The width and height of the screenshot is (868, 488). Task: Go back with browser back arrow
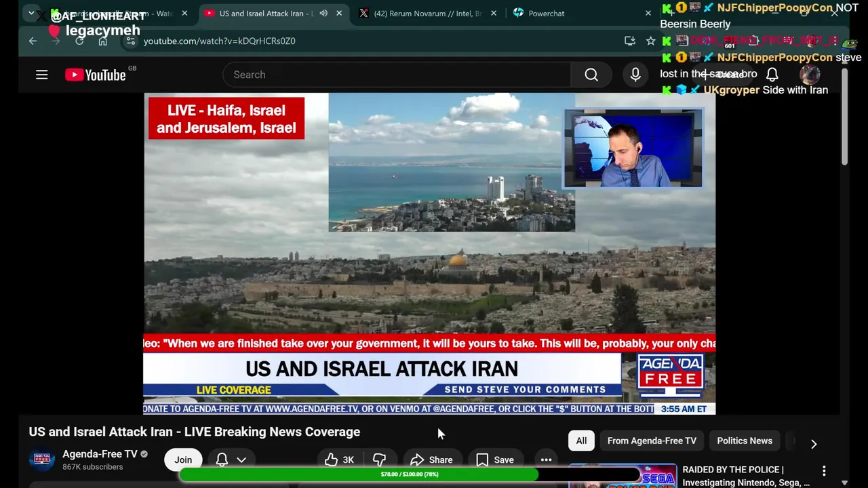33,41
